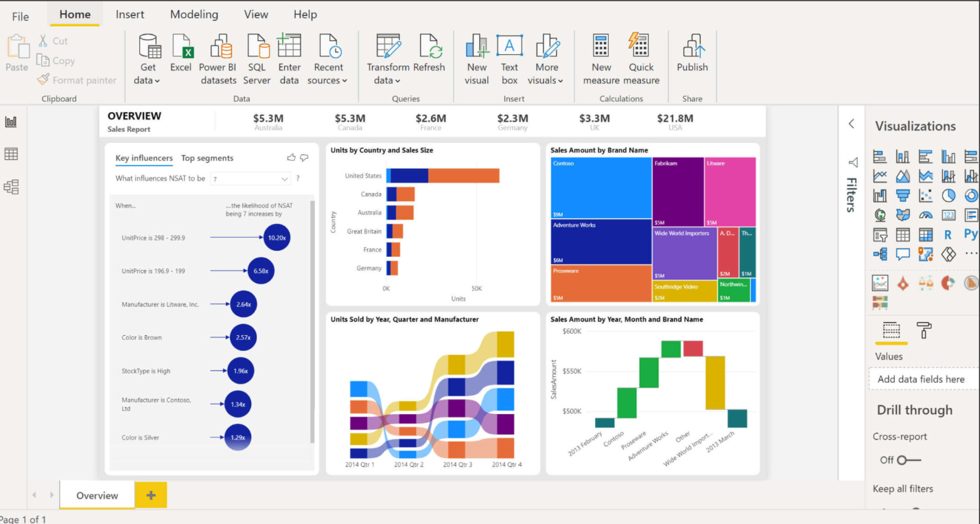The width and height of the screenshot is (980, 524).
Task: Give a thumbs up on Key influencers visual
Action: click(x=291, y=157)
